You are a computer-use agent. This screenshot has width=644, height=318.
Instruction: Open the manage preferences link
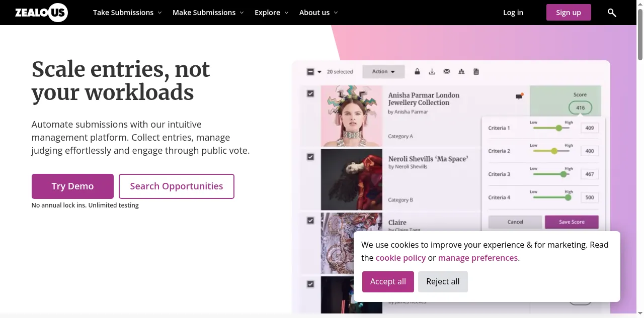click(x=478, y=258)
